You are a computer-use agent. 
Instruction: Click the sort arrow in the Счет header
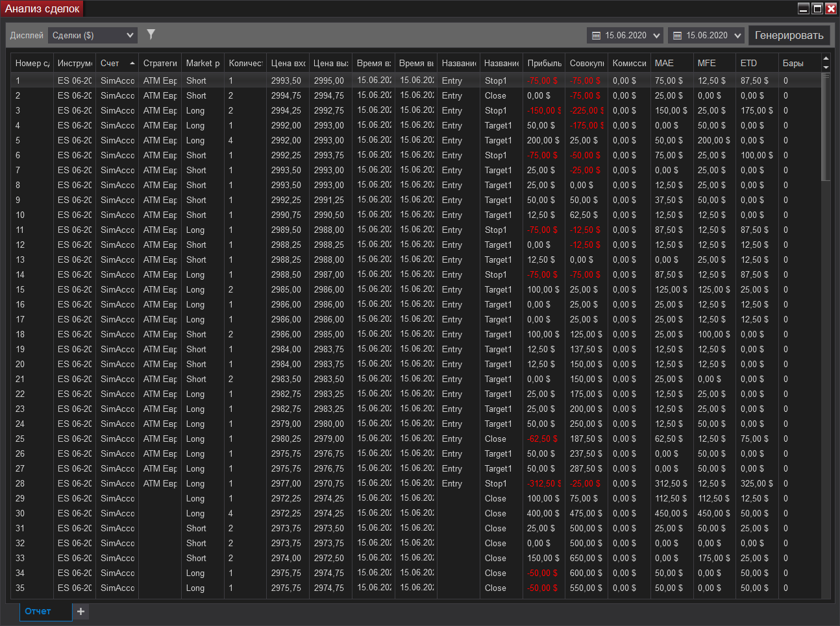(132, 63)
